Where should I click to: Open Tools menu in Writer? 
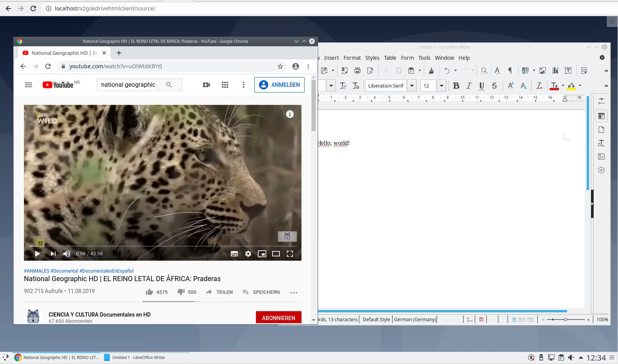(424, 58)
